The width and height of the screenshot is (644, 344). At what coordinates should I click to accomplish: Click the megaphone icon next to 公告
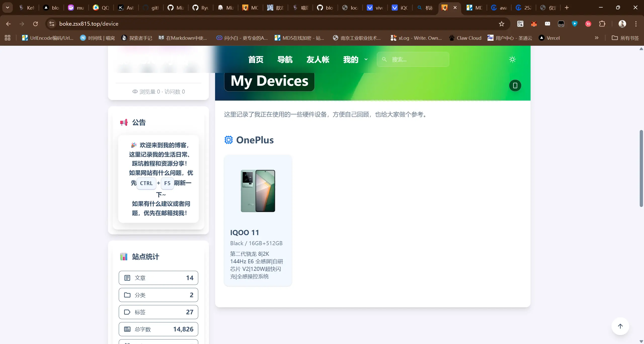point(124,122)
